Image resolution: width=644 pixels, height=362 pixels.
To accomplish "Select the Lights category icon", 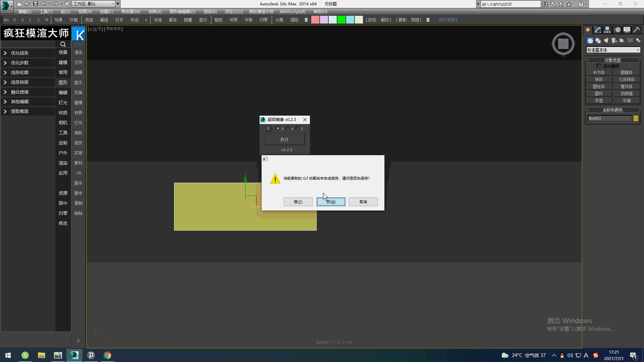I will (x=606, y=41).
